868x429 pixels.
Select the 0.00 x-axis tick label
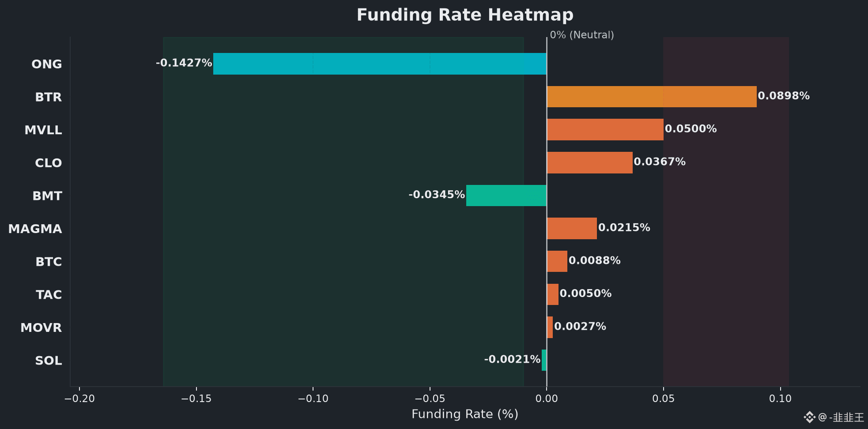pyautogui.click(x=547, y=399)
